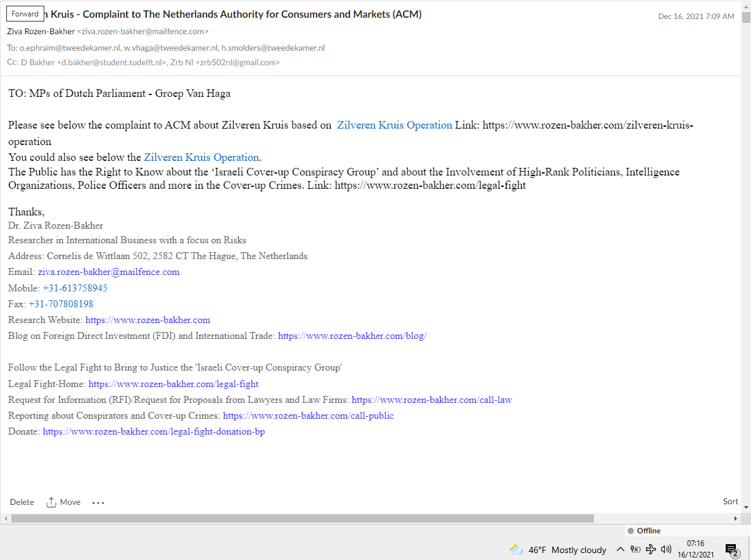This screenshot has height=560, width=751.
Task: Click the TO: MPs of Dutch Parliament line
Action: click(119, 93)
